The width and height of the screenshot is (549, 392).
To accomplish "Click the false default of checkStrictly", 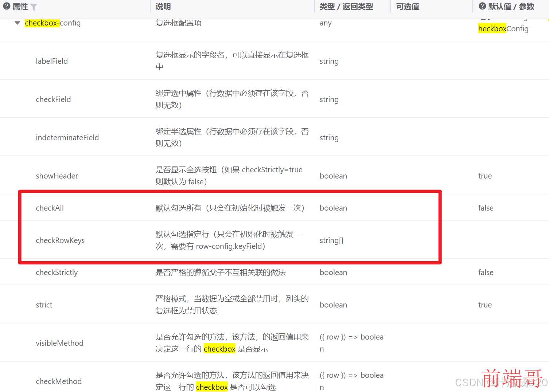I will coord(486,272).
